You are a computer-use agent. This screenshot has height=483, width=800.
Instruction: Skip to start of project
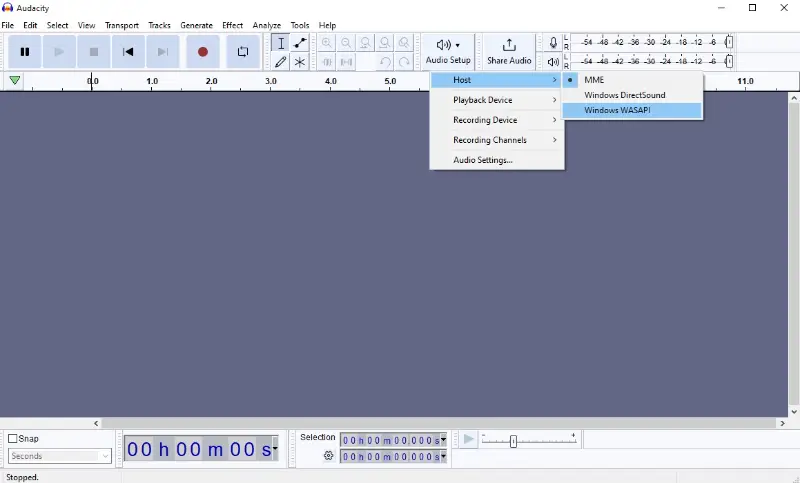tap(128, 52)
